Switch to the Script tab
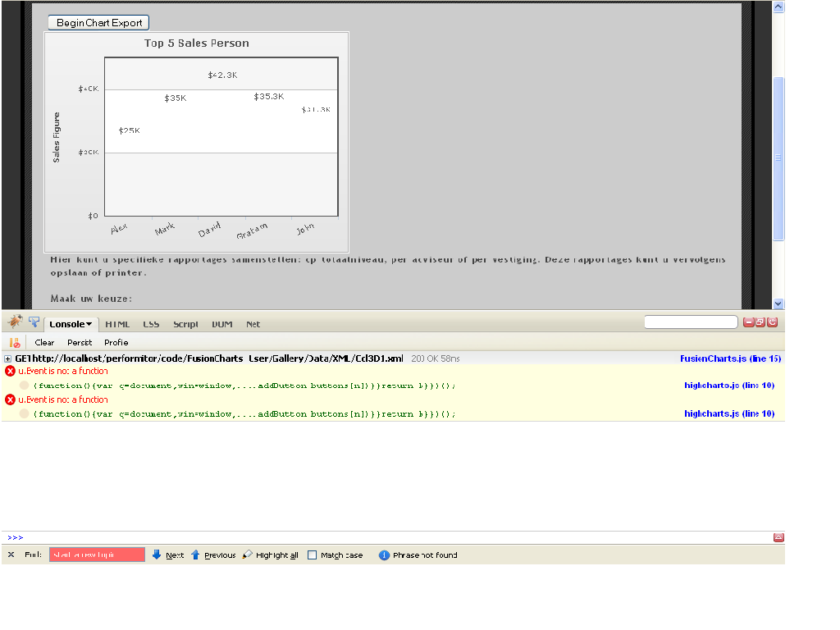 [x=185, y=324]
